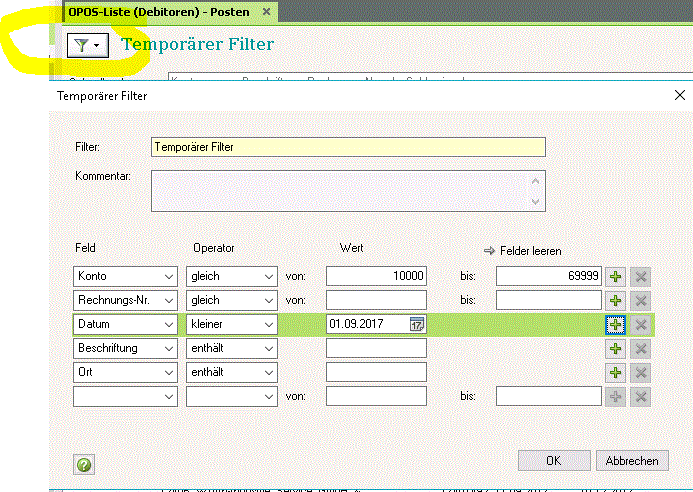Expand the Konto field dropdown

click(x=167, y=276)
